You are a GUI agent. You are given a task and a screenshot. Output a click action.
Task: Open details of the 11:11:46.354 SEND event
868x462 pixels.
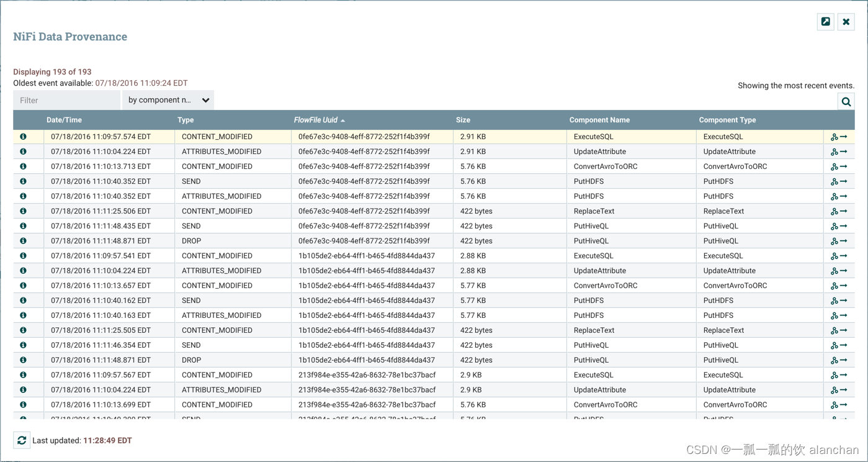pyautogui.click(x=23, y=345)
